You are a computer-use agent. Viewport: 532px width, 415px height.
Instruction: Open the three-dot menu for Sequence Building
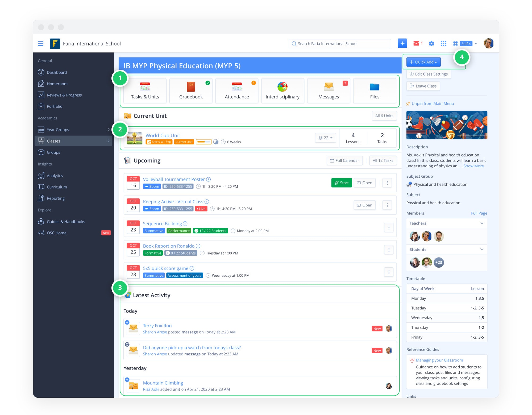[389, 227]
